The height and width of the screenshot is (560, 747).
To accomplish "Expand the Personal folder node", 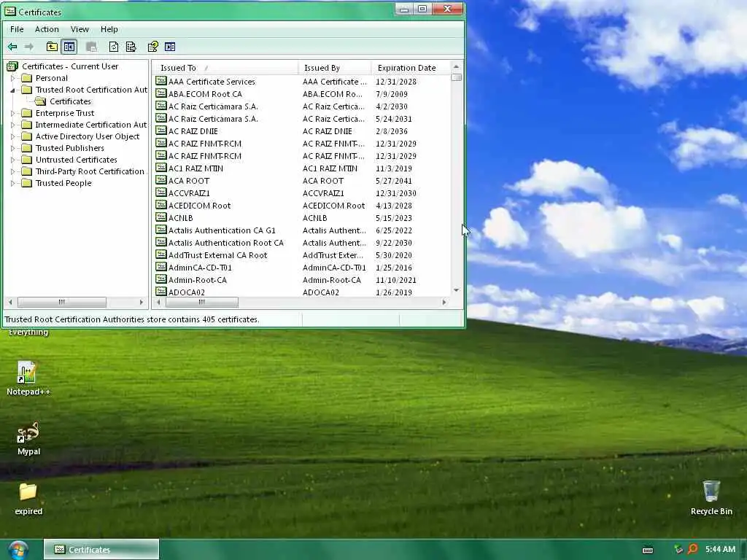I will coord(13,78).
